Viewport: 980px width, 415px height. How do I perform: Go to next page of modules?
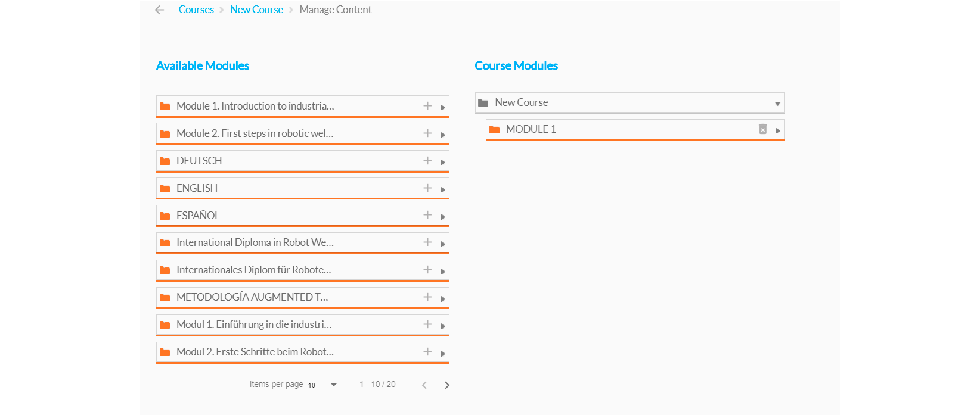447,385
